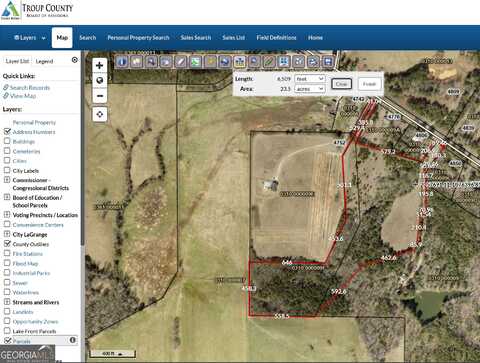Switch to the Legend tab
This screenshot has width=480, height=363.
pos(44,61)
